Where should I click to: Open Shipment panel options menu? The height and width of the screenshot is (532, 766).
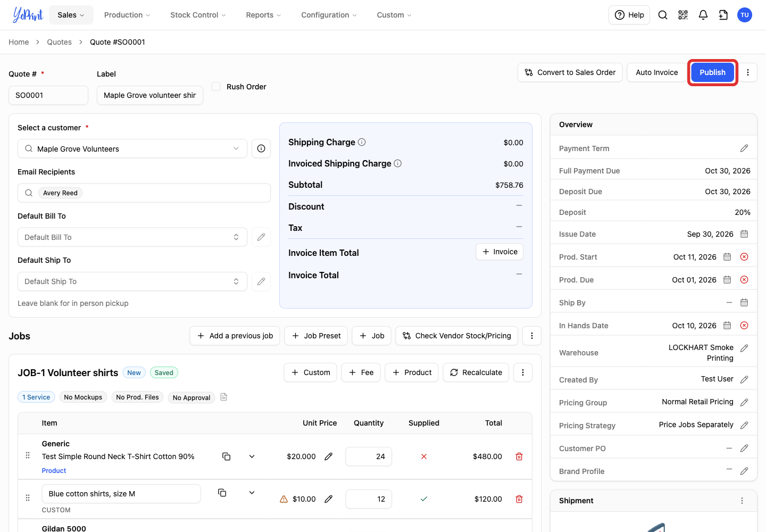tap(742, 501)
